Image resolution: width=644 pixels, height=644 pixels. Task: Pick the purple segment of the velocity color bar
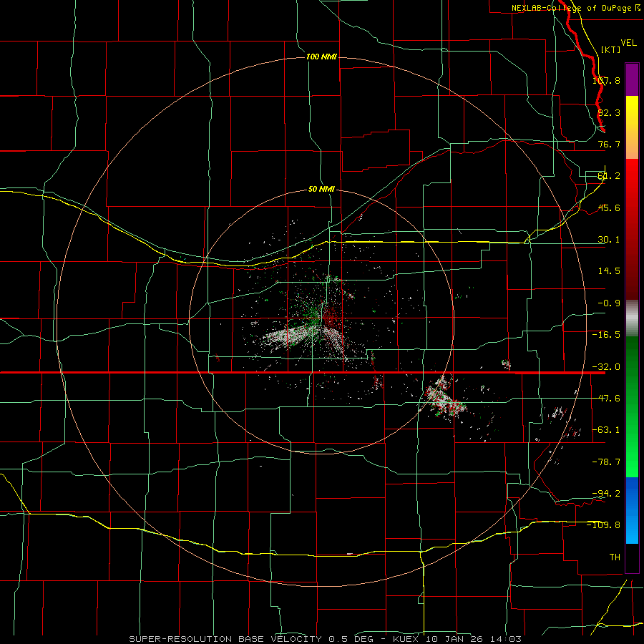(632, 79)
